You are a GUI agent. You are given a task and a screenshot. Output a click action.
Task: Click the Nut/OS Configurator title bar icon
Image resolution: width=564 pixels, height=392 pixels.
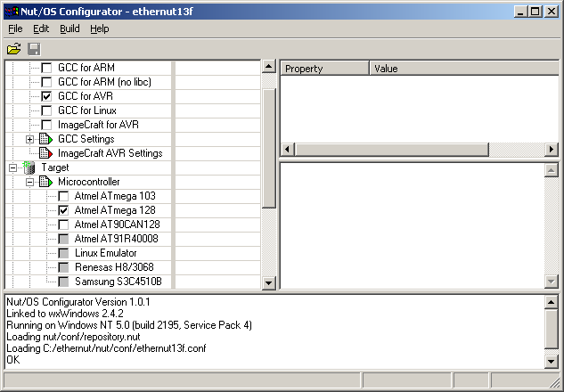(12, 12)
